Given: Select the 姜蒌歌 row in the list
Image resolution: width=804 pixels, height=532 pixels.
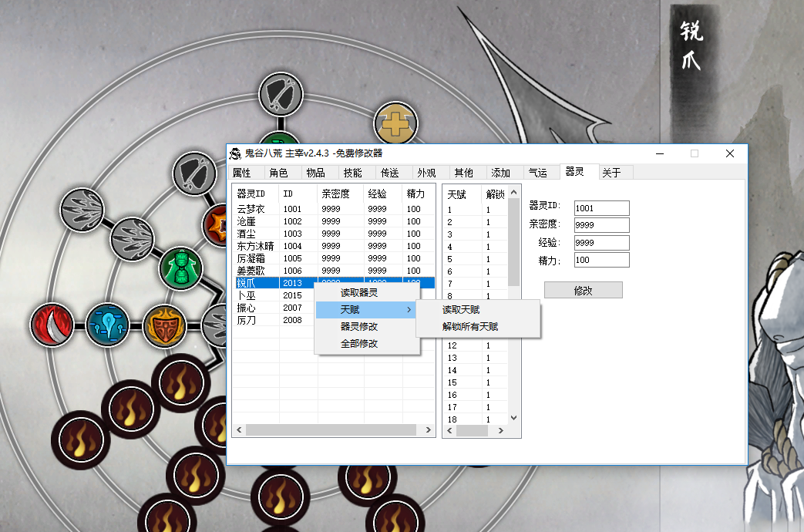Looking at the screenshot, I should pyautogui.click(x=335, y=271).
